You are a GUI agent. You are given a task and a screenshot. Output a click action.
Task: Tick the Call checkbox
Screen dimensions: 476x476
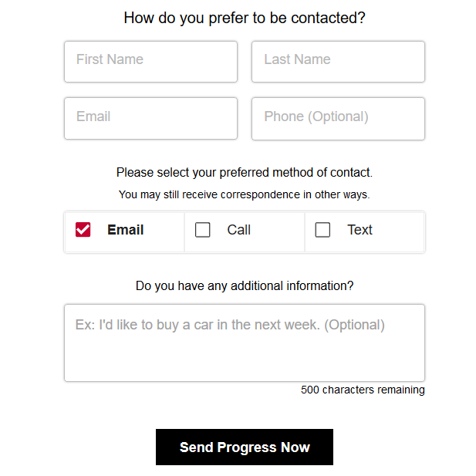(x=203, y=230)
